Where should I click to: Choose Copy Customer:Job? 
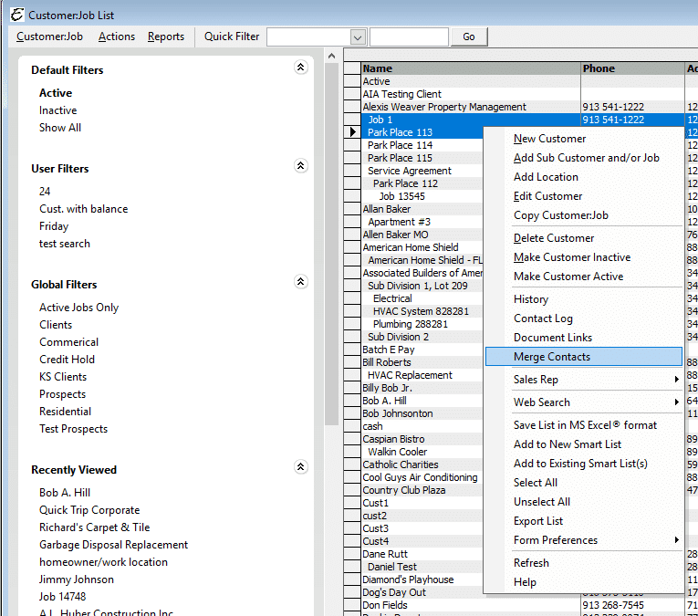[561, 215]
